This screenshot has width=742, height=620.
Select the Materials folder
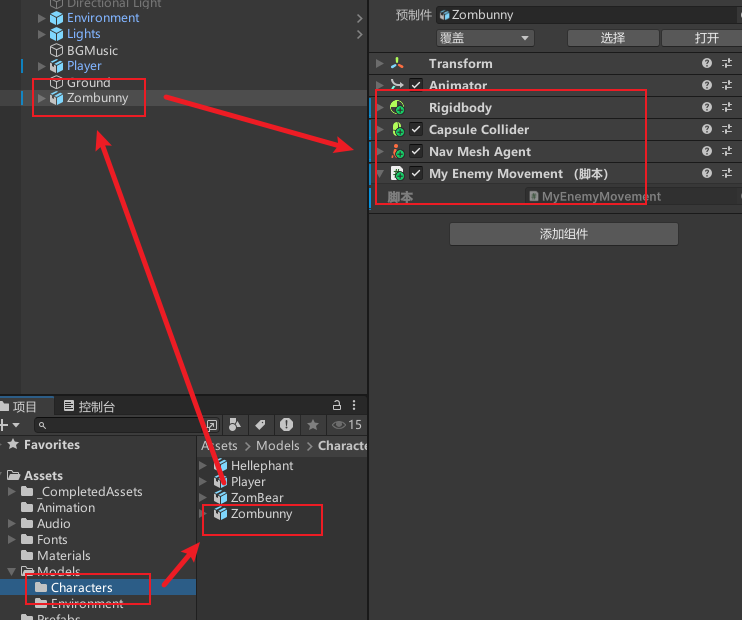[63, 556]
